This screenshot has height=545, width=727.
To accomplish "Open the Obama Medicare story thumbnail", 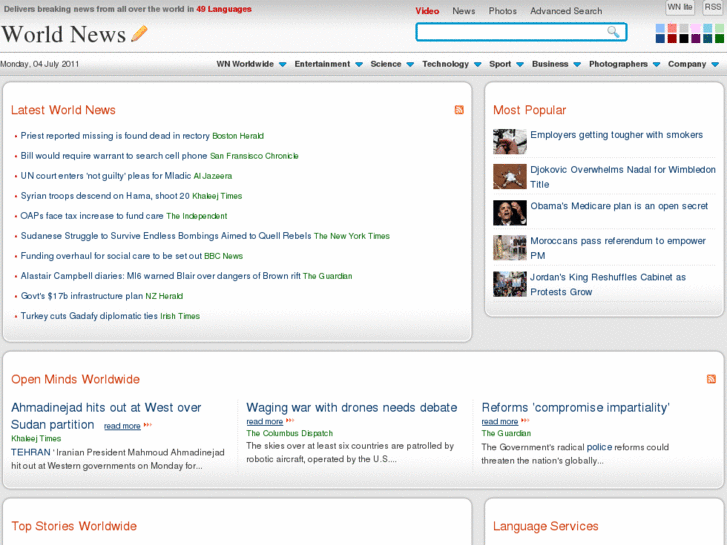I will [510, 212].
